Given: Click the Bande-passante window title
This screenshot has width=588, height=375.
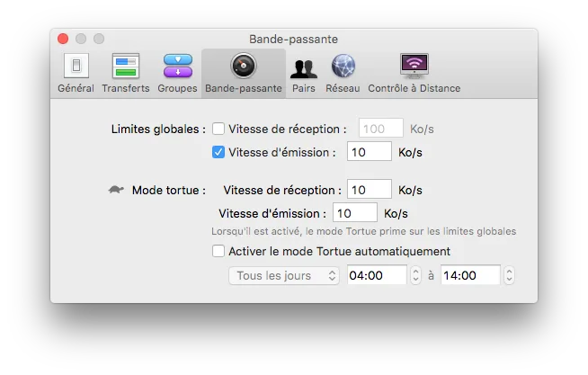Looking at the screenshot, I should (294, 39).
